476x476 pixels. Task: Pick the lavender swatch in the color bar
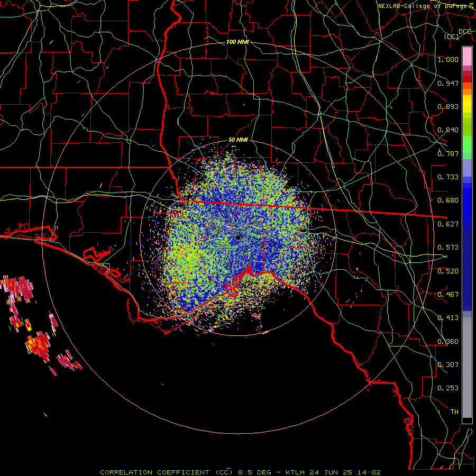click(x=467, y=168)
